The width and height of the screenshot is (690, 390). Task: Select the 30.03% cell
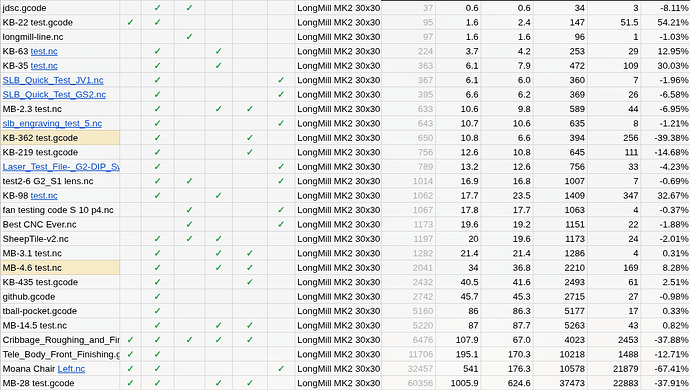pos(666,66)
